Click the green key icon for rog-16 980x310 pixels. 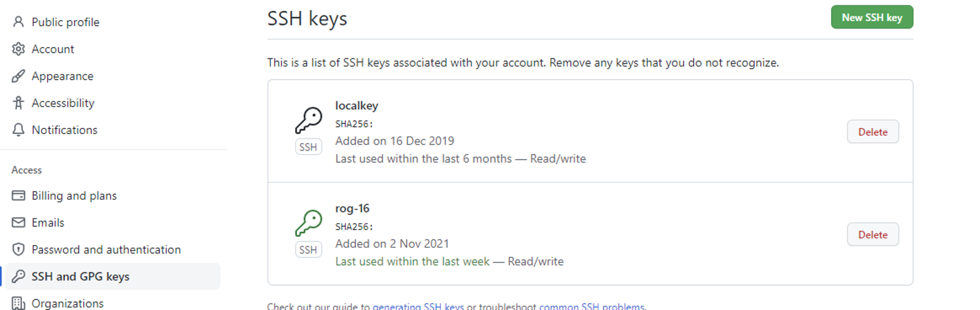pos(309,223)
